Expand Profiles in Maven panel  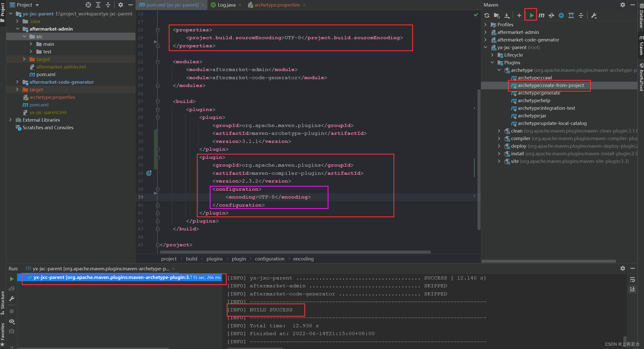point(485,25)
